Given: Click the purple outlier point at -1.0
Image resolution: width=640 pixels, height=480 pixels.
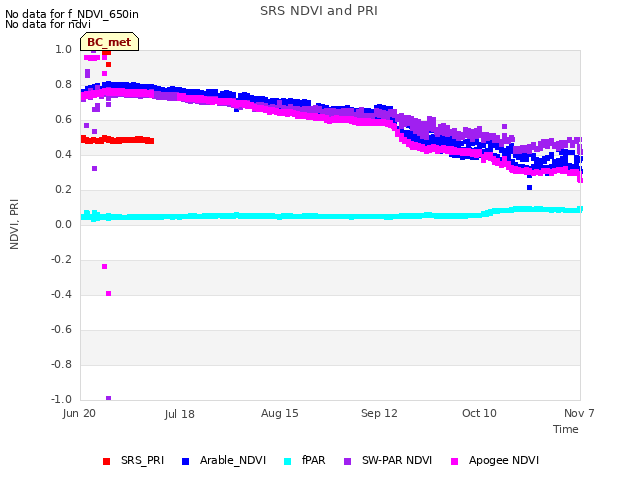Looking at the screenshot, I should click(x=108, y=398).
